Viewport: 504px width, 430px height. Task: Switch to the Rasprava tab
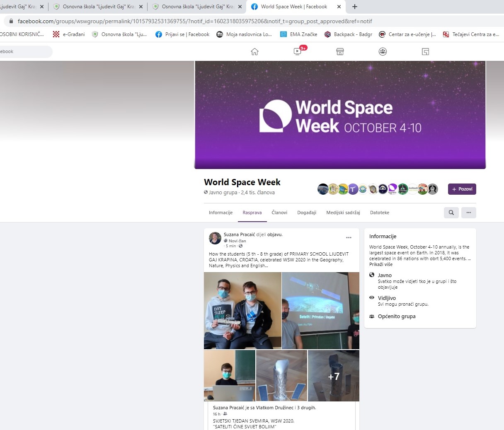pos(252,213)
